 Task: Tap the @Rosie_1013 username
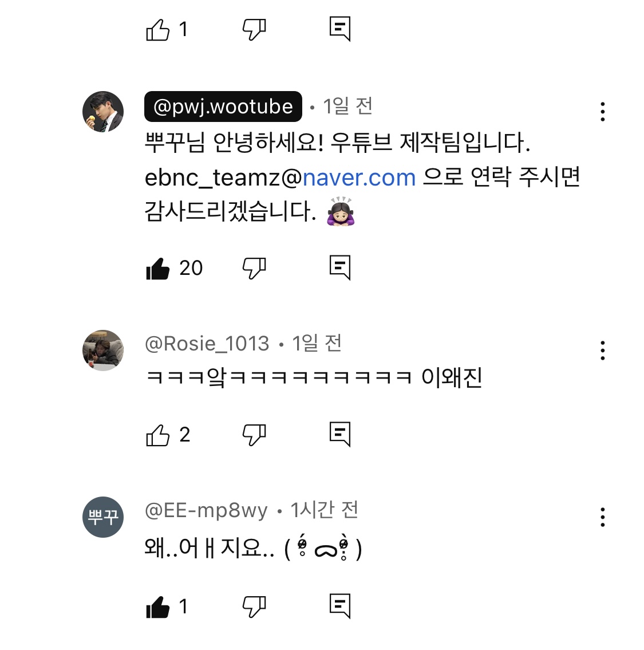[x=207, y=344]
